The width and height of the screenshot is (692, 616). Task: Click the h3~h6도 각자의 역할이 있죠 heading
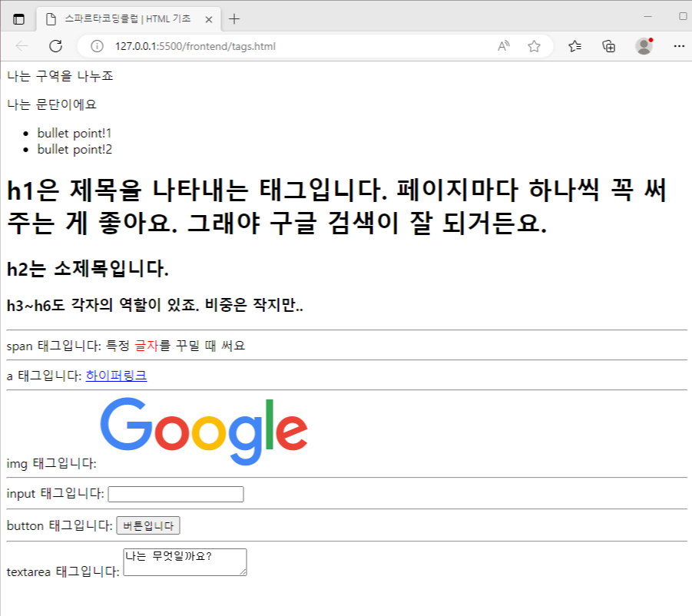point(155,305)
